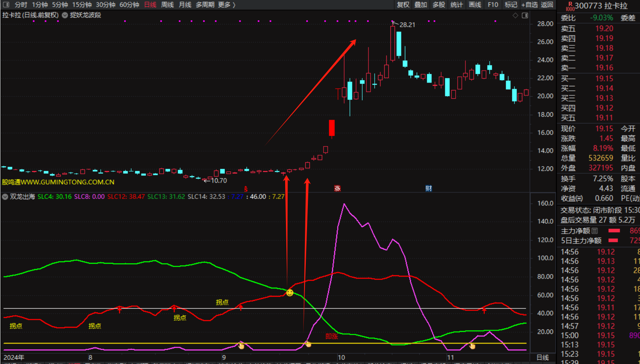Click the smiley face signal on indicator
This screenshot has height=364, width=640.
pyautogui.click(x=290, y=293)
